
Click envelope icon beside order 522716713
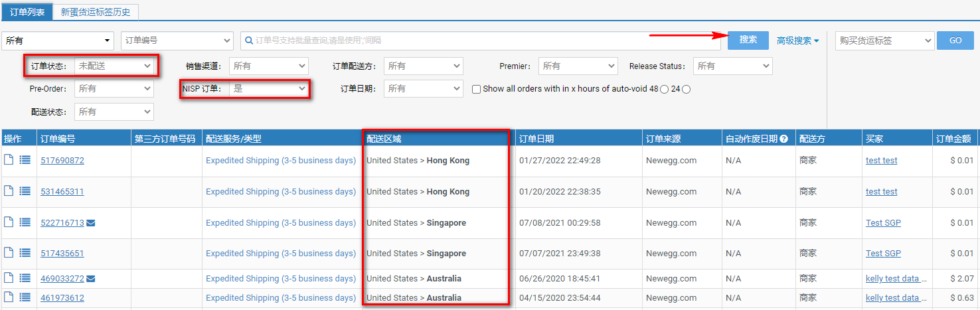(x=91, y=223)
